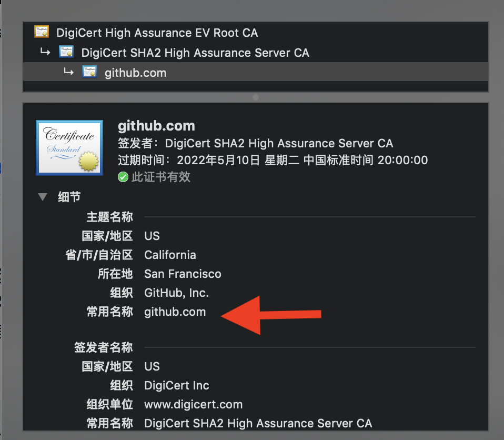Select DigiCert High Assurance EV Root CA row

point(157,33)
